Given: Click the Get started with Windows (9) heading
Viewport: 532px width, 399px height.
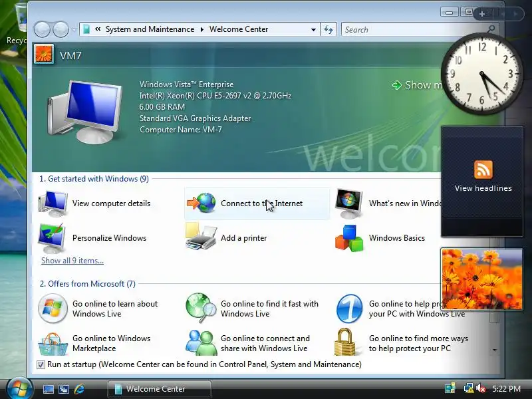Looking at the screenshot, I should (x=94, y=179).
